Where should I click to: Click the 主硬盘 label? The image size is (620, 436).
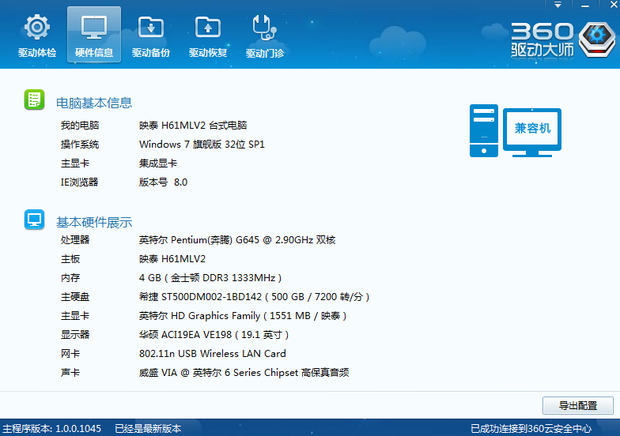[75, 296]
